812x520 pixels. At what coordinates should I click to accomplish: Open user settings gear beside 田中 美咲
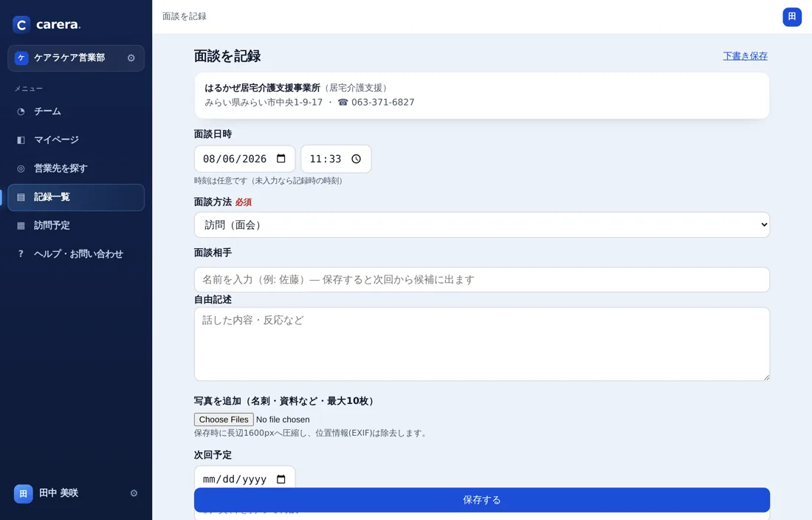tap(134, 493)
